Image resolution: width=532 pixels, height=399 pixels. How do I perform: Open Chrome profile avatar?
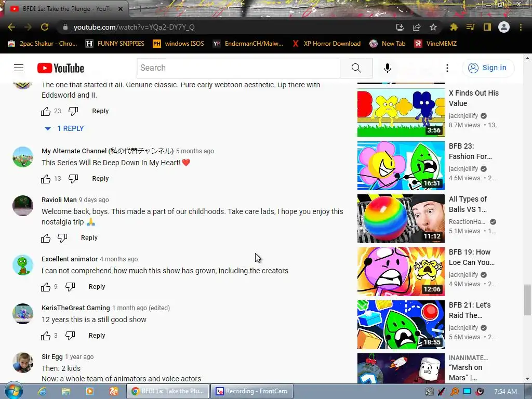tap(504, 27)
